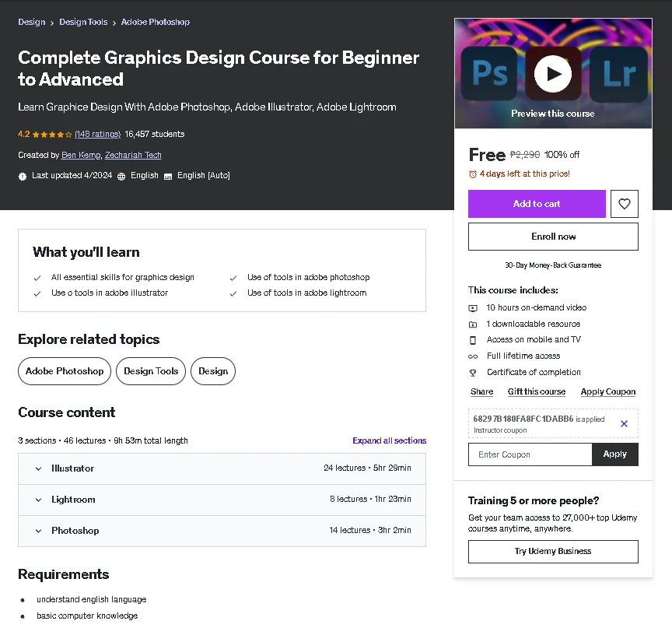Open the Design Tools breadcrumb
This screenshot has width=672, height=635.
point(83,22)
